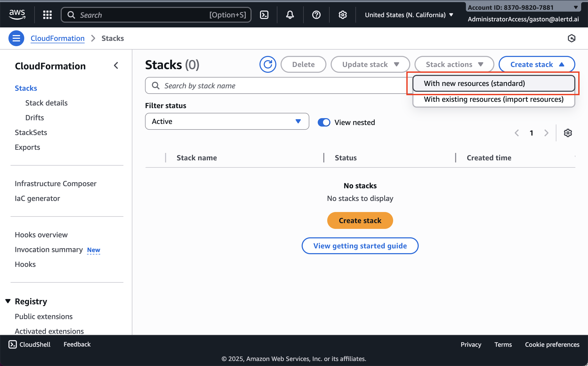The height and width of the screenshot is (366, 588).
Task: Click the Update stack button
Action: click(x=370, y=64)
